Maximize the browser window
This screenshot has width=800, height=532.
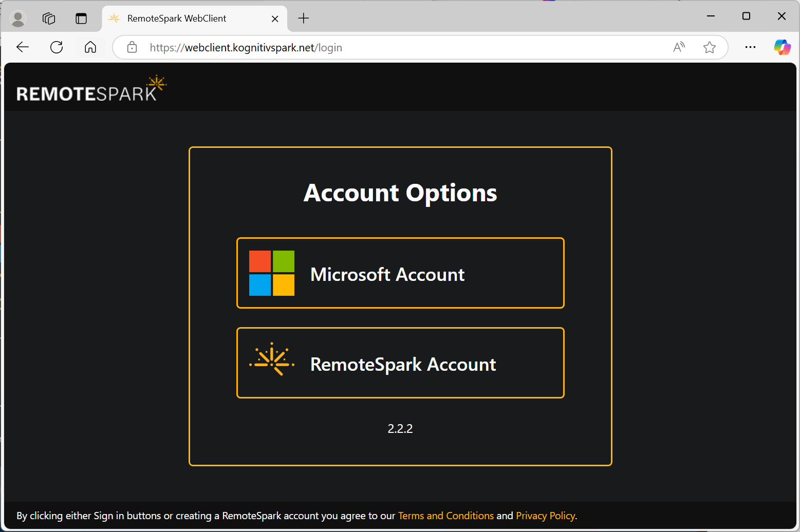pos(746,16)
